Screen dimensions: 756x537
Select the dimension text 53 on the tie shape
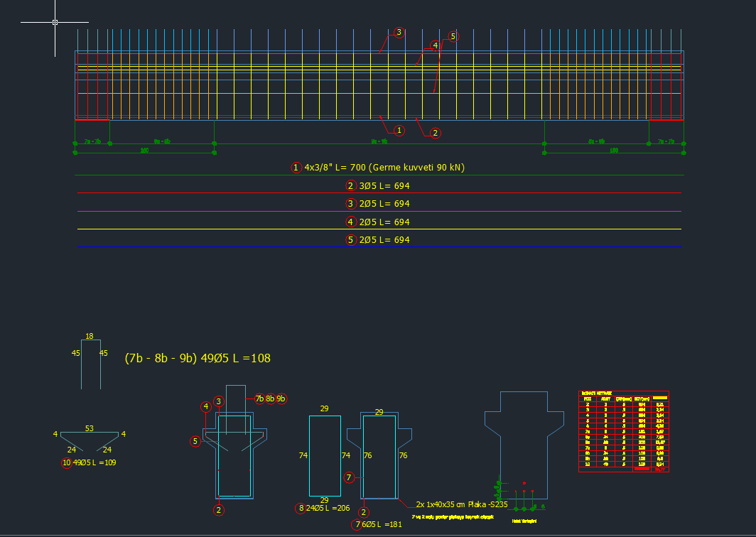(89, 428)
